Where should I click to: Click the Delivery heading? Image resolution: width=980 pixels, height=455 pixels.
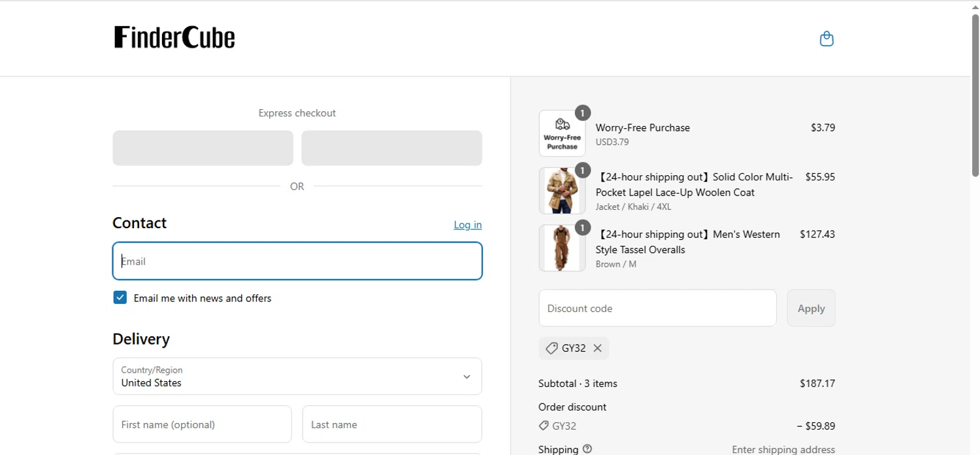(141, 339)
